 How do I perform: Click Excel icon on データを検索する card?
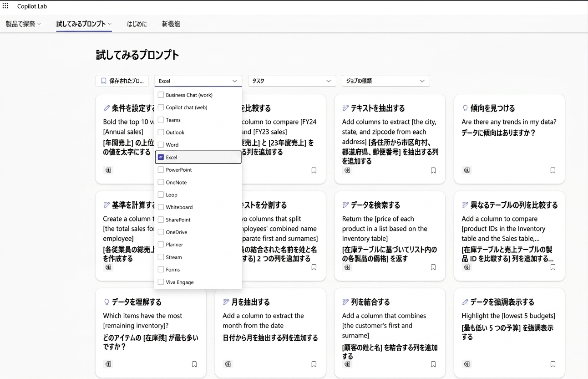(x=347, y=267)
